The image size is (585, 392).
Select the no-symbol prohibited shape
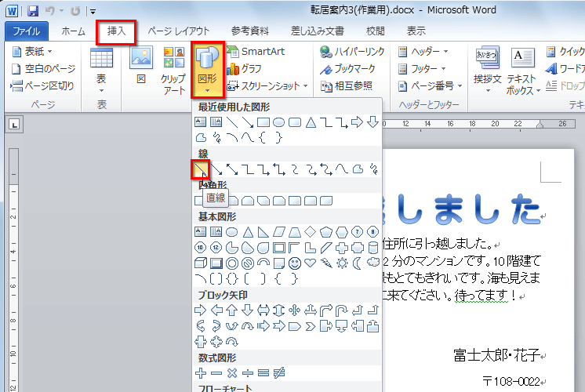point(248,263)
